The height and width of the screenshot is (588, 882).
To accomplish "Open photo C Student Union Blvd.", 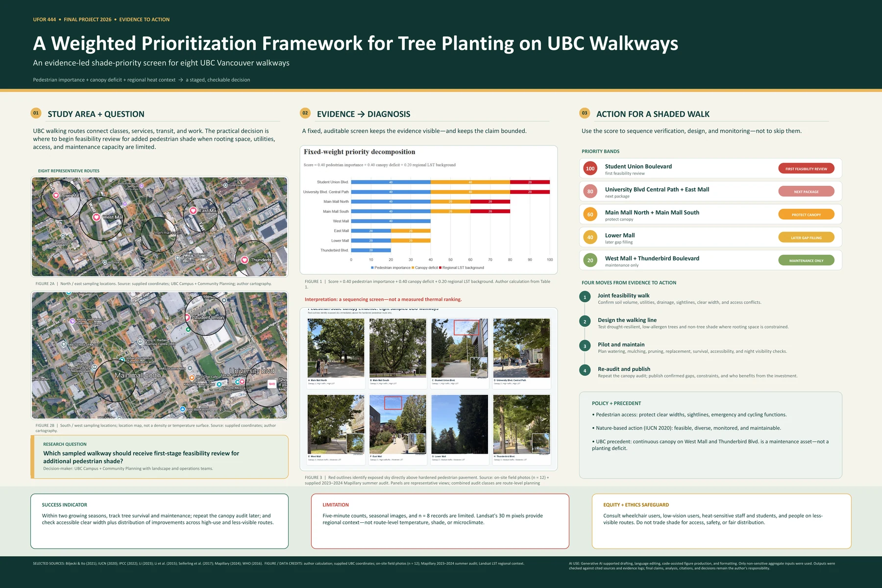I will (x=460, y=348).
